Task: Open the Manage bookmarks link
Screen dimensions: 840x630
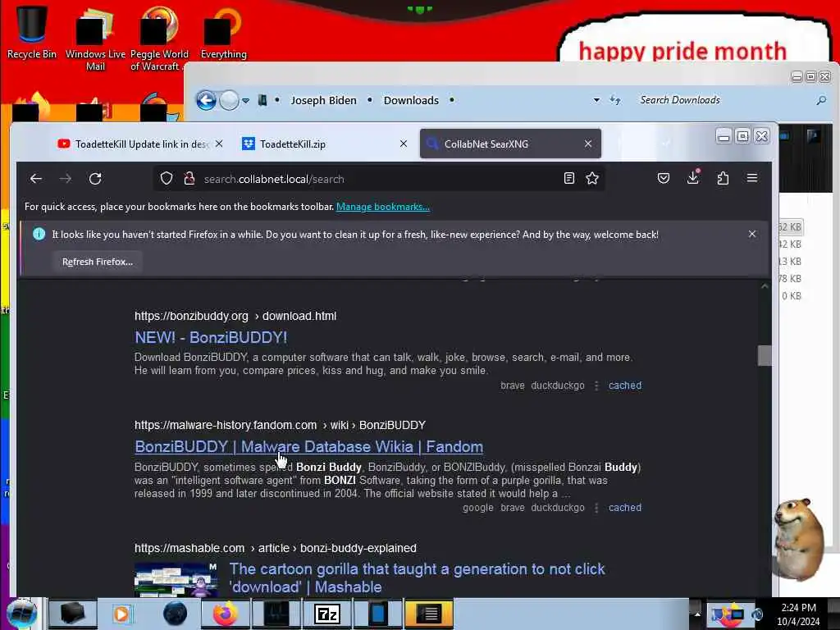Action: (x=382, y=207)
